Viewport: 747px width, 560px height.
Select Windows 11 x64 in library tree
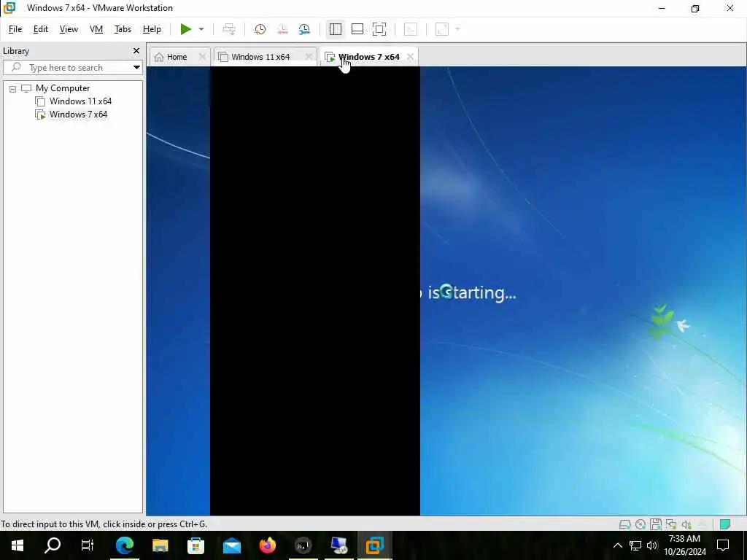(80, 101)
